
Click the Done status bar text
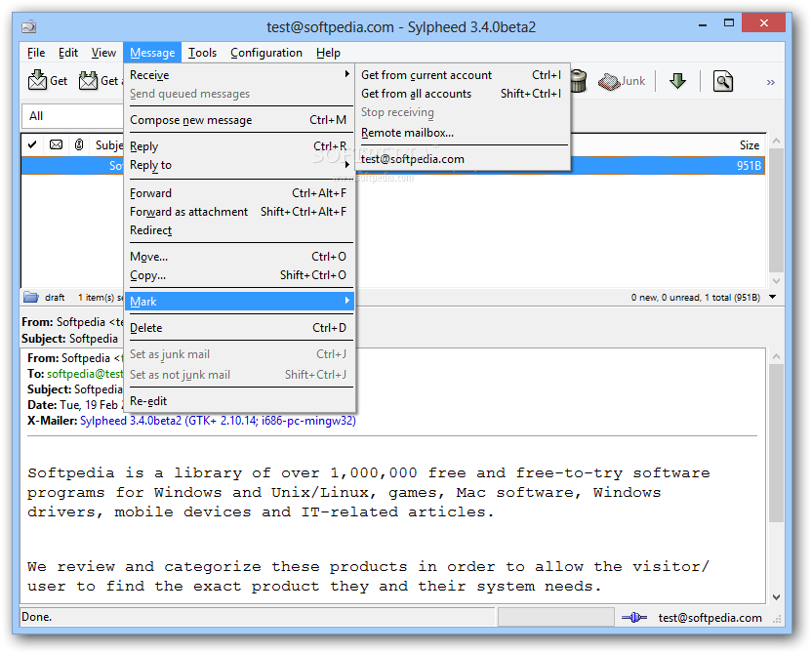[36, 617]
